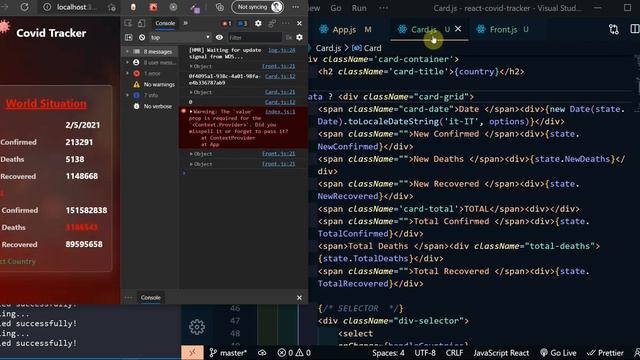Open the World Situation link

(x=46, y=104)
